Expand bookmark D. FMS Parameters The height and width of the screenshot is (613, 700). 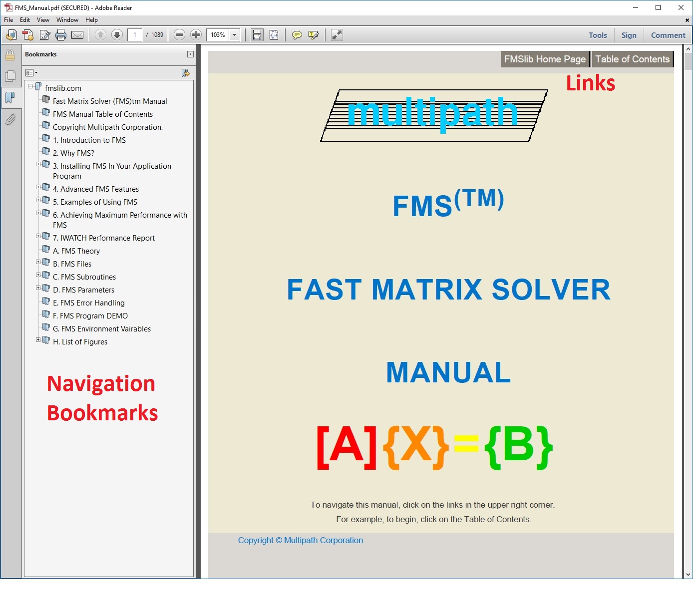click(38, 288)
